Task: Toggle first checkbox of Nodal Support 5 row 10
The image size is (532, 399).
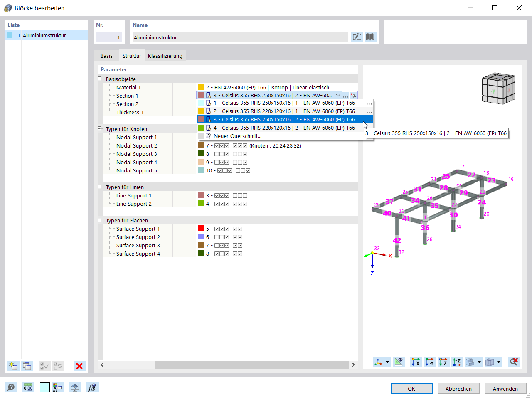Action: 220,171
